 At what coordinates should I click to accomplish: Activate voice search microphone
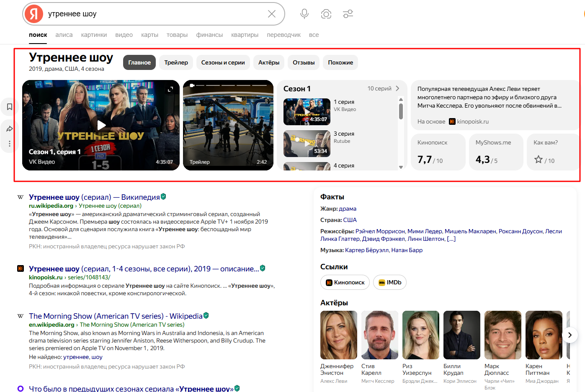tap(304, 14)
